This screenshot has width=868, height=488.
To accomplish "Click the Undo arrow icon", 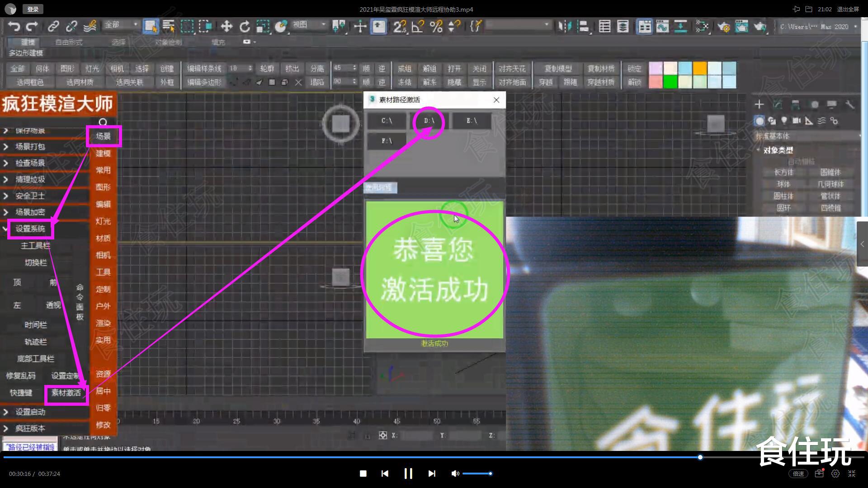I will (14, 27).
